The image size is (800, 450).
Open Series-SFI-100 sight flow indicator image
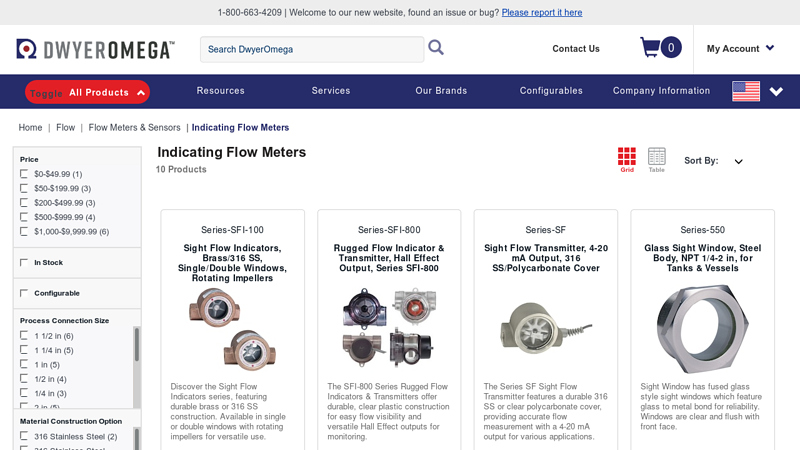[x=233, y=329]
